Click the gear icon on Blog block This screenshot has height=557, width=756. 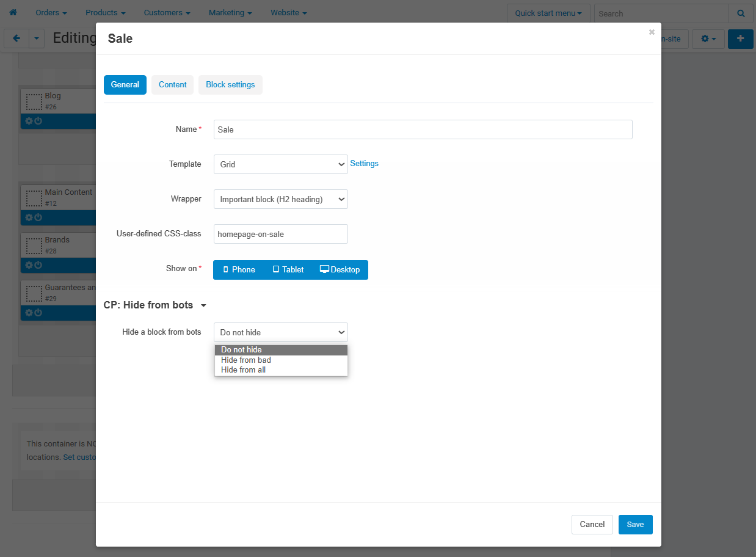[x=29, y=121]
